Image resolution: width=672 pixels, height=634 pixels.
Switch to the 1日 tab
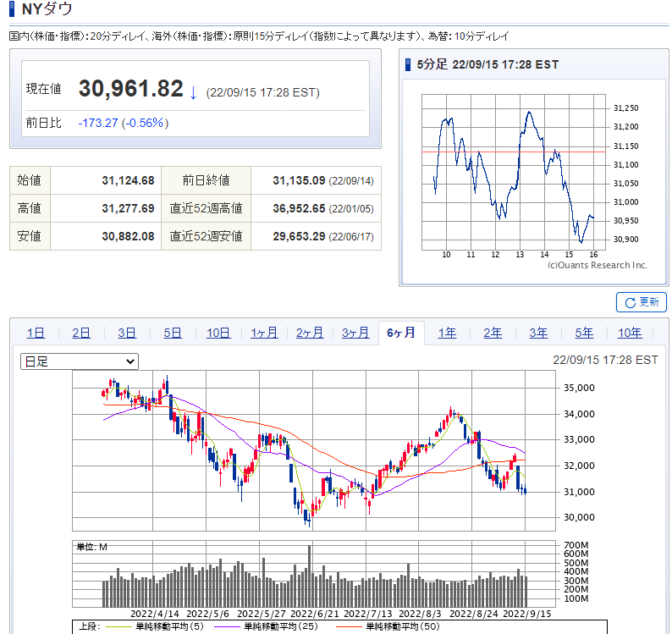point(36,333)
